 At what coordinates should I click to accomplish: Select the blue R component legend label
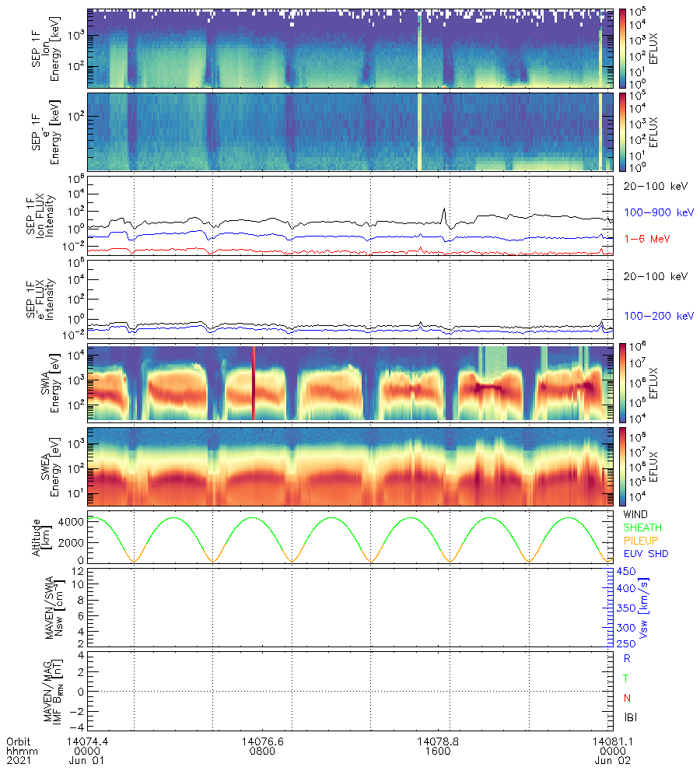point(627,657)
